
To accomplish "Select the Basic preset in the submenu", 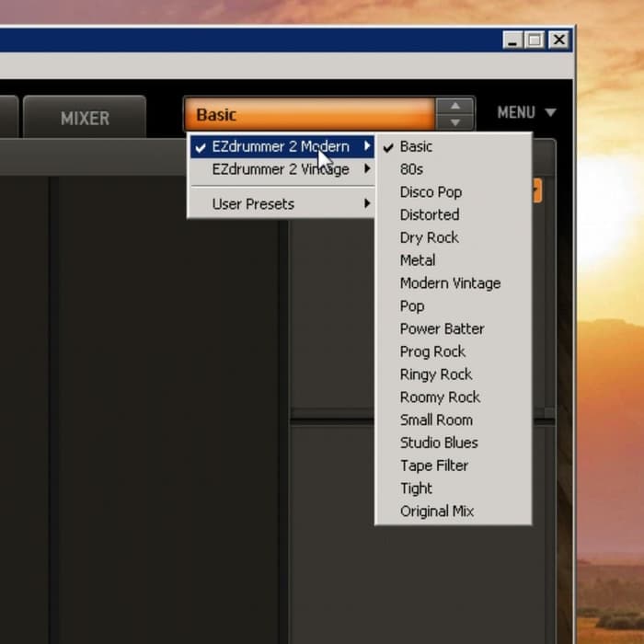I will click(x=454, y=146).
